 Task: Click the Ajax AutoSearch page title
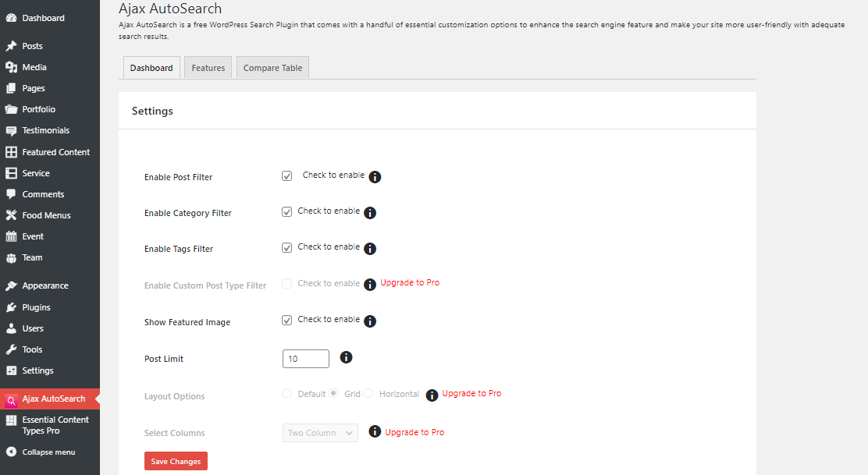coord(170,9)
